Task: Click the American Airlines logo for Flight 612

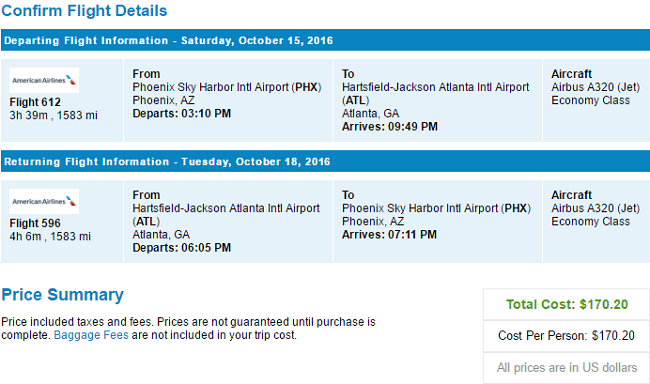Action: click(44, 80)
